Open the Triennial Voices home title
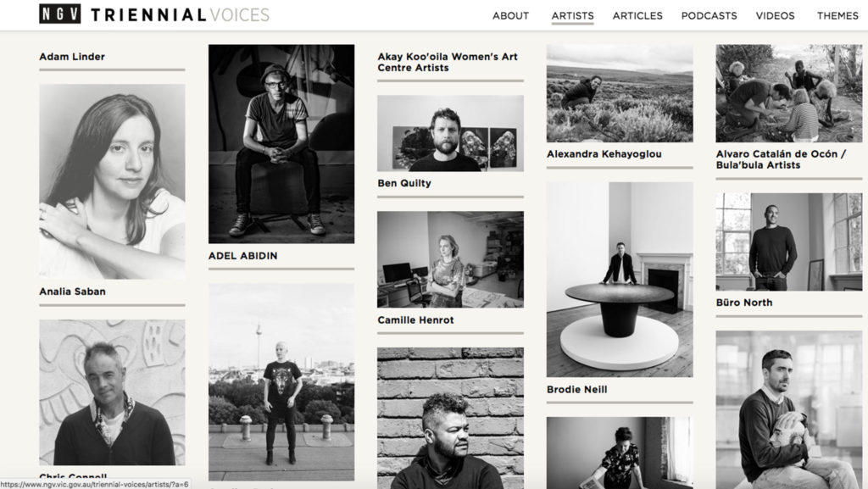 point(181,14)
